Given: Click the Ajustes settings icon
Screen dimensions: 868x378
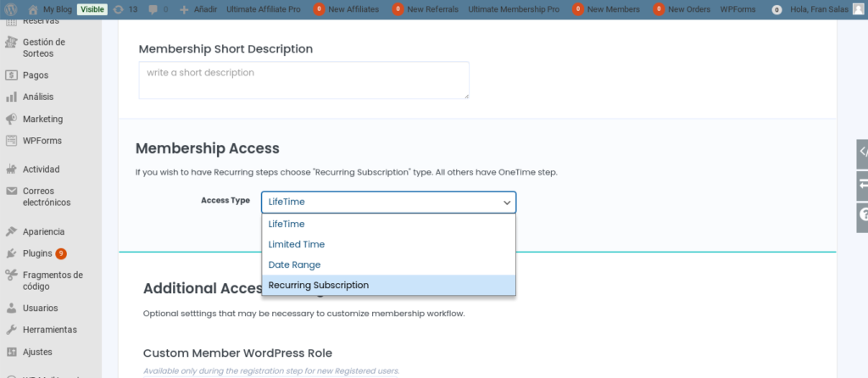Looking at the screenshot, I should 11,352.
